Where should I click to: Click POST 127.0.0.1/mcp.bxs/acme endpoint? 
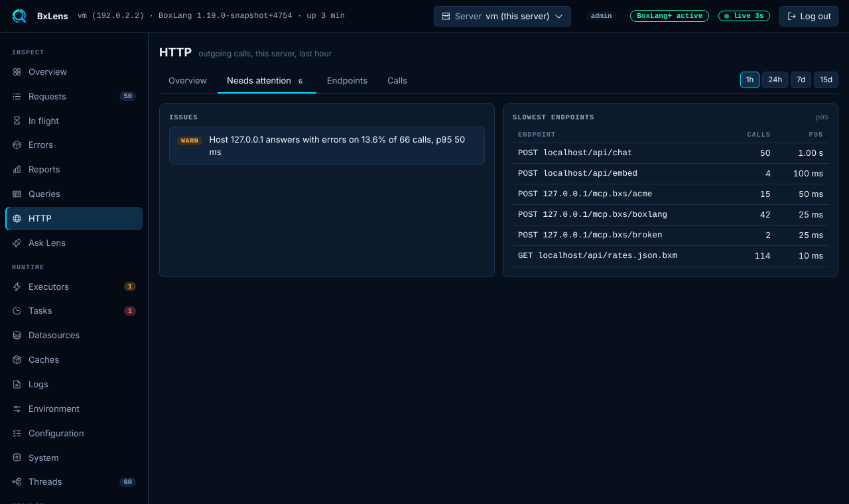click(x=671, y=194)
